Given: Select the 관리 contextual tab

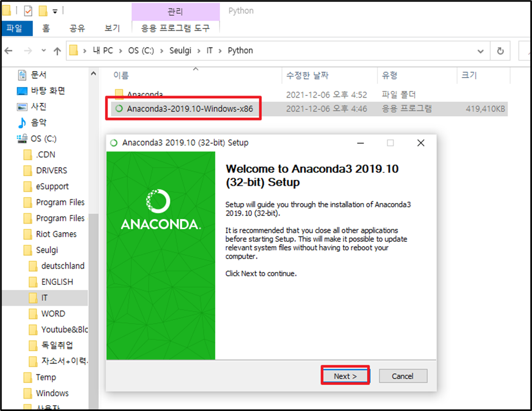Looking at the screenshot, I should pos(176,12).
